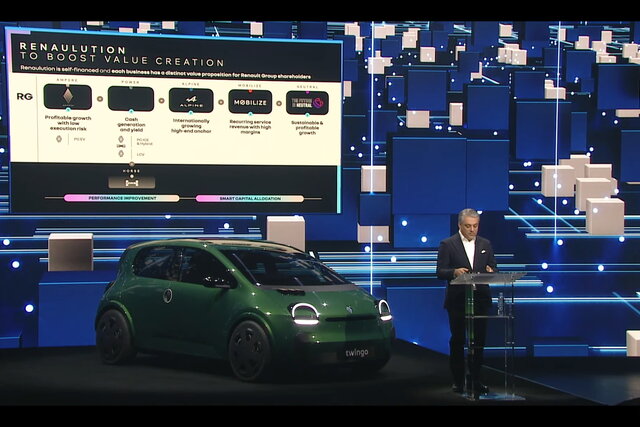Click the 'RENAULUTION' slide title
This screenshot has width=640, height=427.
click(x=72, y=49)
